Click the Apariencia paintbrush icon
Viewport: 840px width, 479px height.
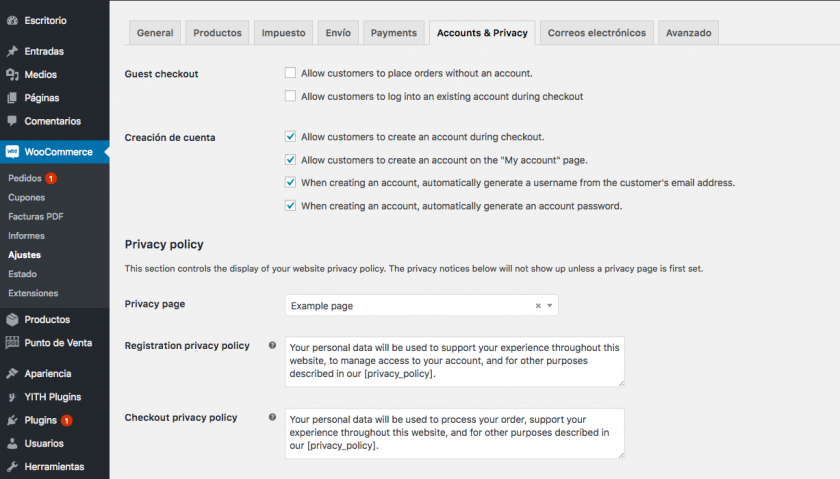(x=12, y=373)
